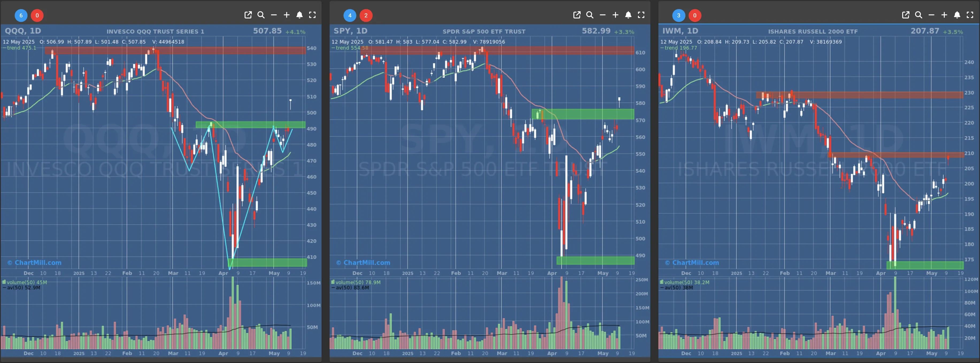Image resolution: width=980 pixels, height=363 pixels.
Task: Click the SPY, 1D ticker label
Action: pos(350,31)
